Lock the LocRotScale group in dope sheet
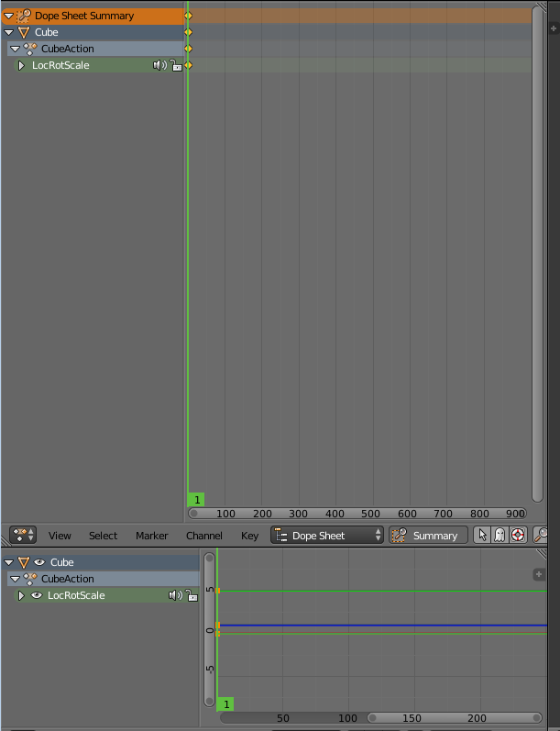This screenshot has width=560, height=731. (176, 65)
